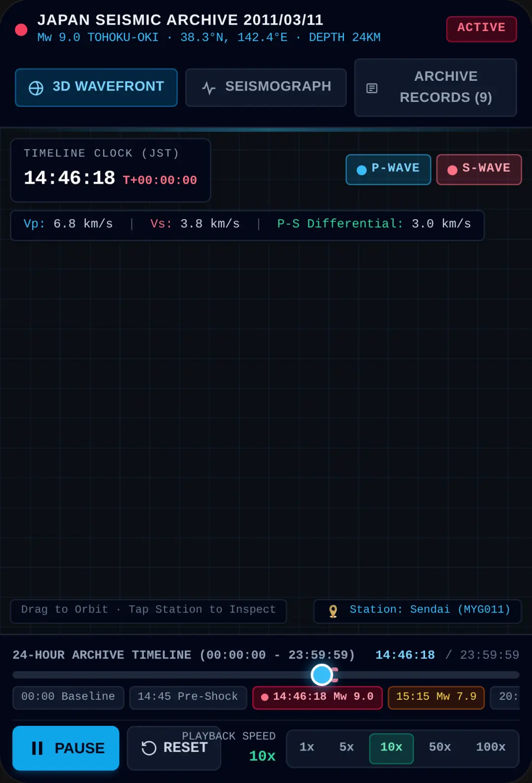Click the document list icon beside Archive Records
Screen dimensions: 532x783
[x=372, y=88]
